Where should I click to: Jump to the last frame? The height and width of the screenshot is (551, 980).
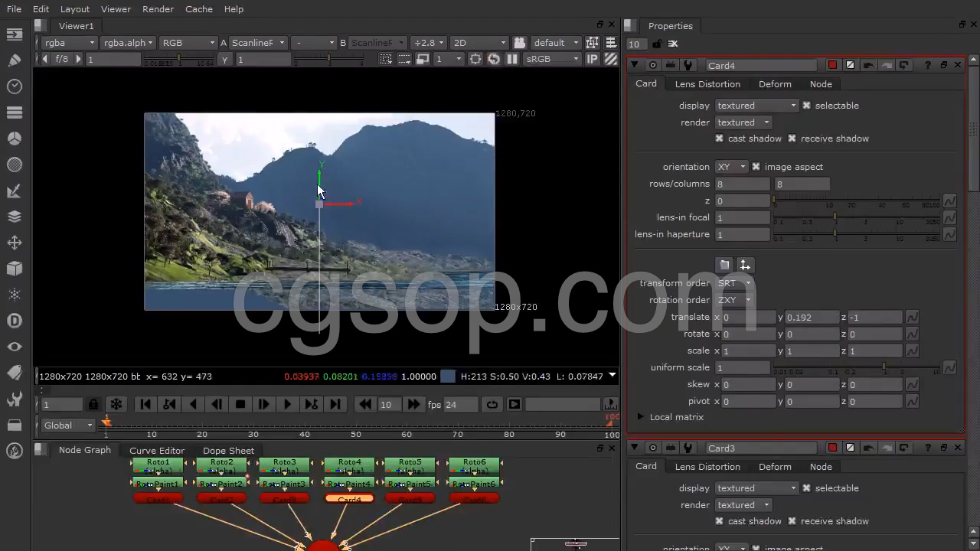335,404
